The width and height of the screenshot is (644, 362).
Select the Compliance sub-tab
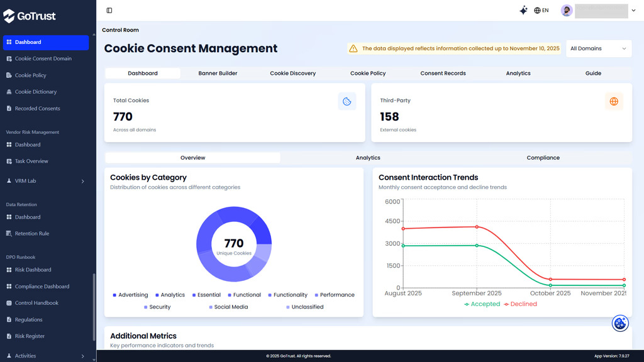[x=543, y=158]
